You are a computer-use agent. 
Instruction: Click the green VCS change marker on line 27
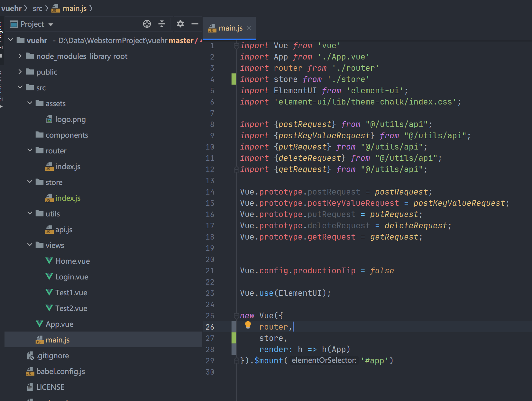click(x=234, y=338)
